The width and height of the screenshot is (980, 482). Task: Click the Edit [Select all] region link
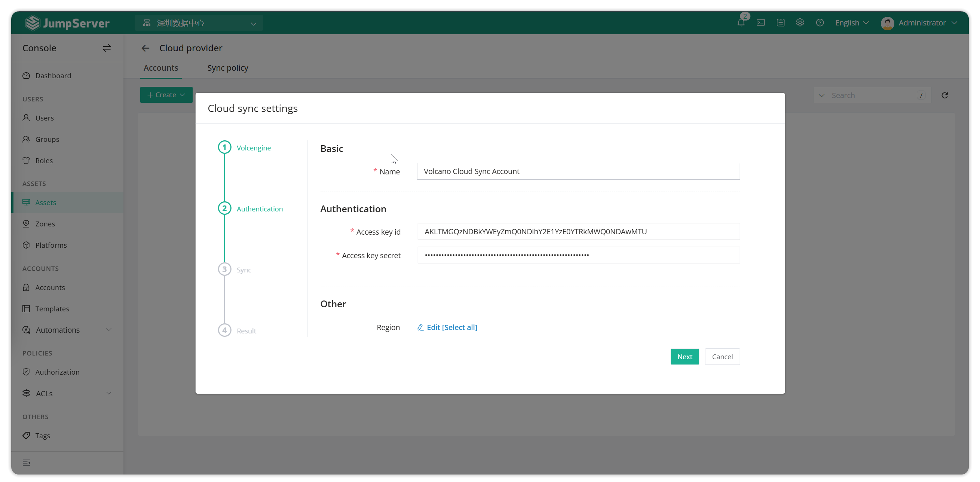pos(451,327)
